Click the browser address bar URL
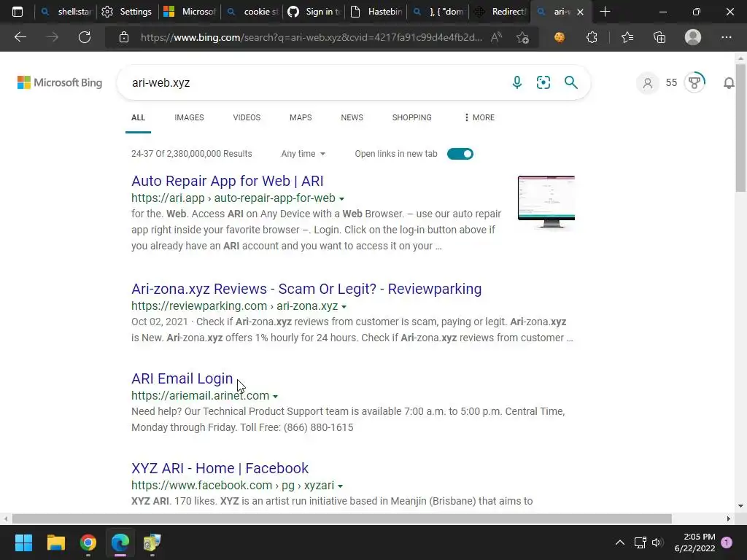The image size is (747, 560). pos(311,37)
